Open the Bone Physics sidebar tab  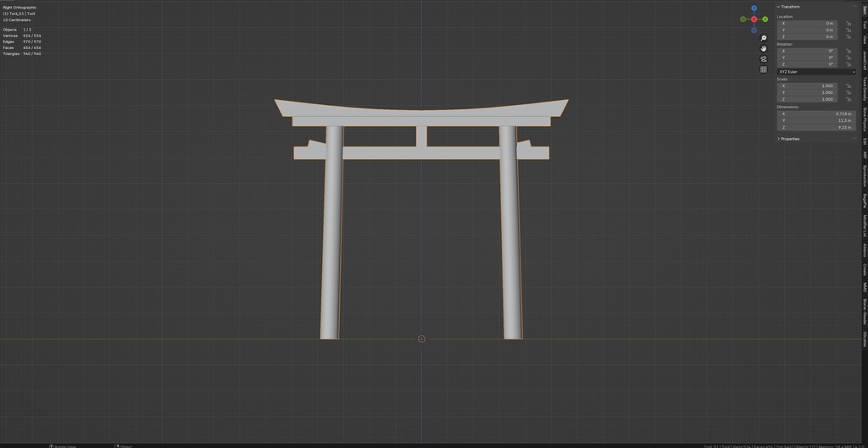click(x=865, y=119)
